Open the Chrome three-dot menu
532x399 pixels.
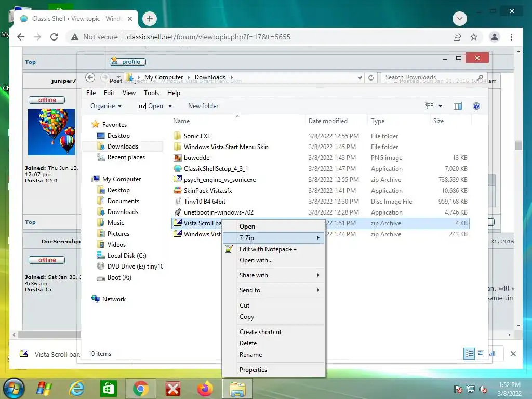click(511, 37)
